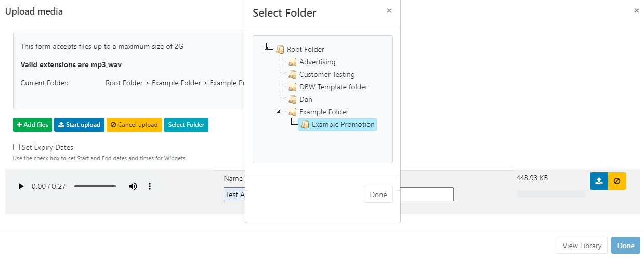This screenshot has height=258, width=644.
Task: Select the Advertising folder
Action: point(318,62)
